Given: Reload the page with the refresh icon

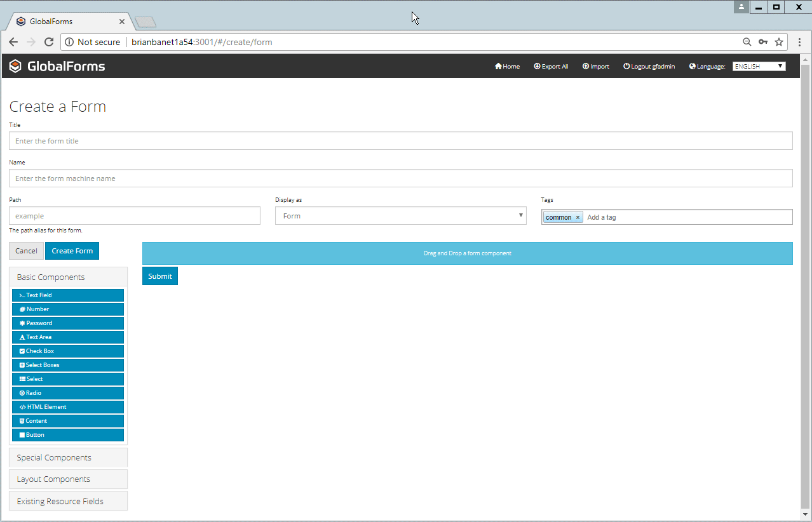Looking at the screenshot, I should point(49,42).
